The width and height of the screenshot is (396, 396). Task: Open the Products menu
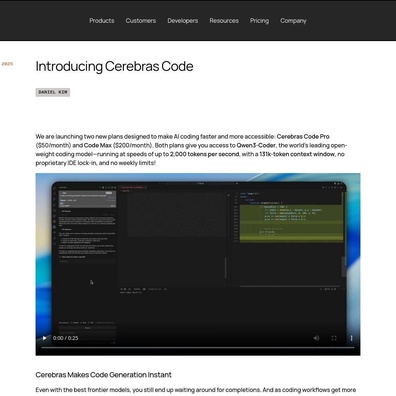102,21
